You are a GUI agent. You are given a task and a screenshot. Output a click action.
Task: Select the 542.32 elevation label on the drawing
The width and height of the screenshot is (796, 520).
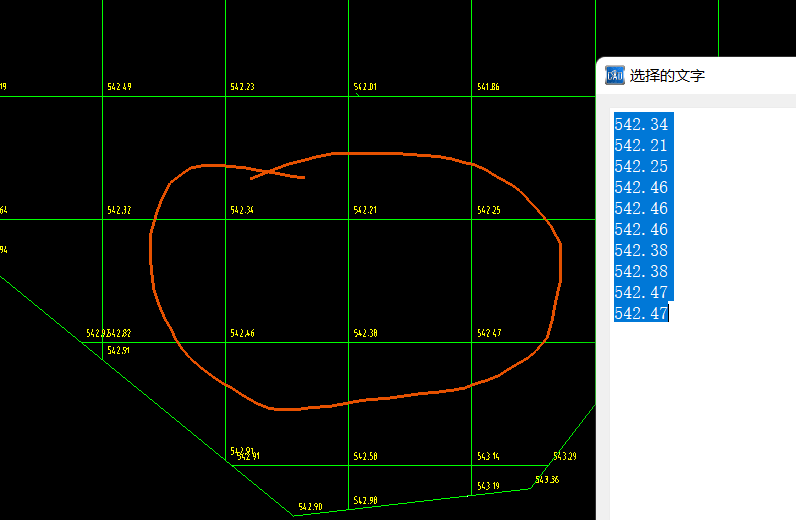click(119, 211)
